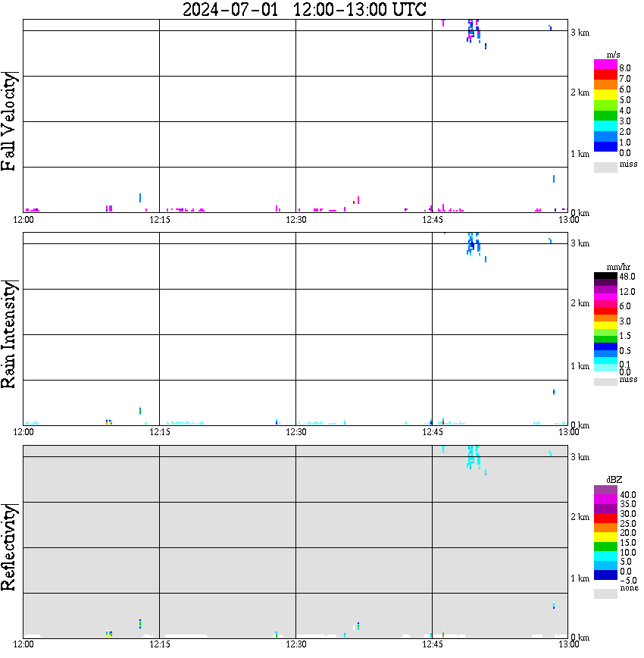Click the "dBZ" legend unit label
The width and height of the screenshot is (644, 658).
614,480
